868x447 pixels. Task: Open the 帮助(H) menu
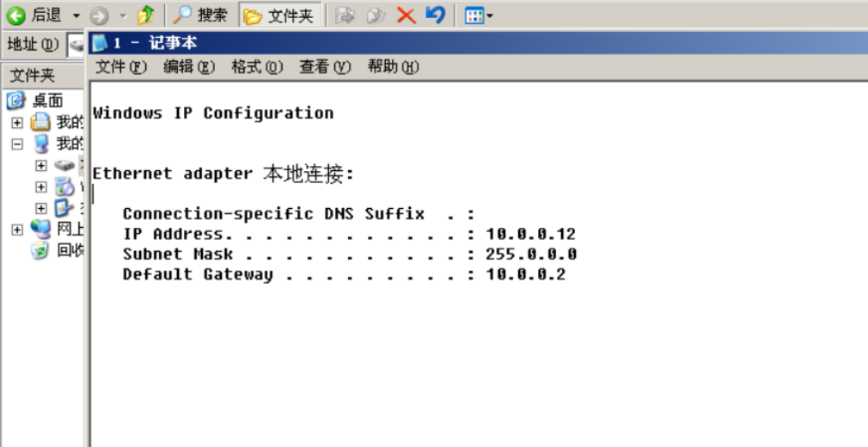click(393, 67)
